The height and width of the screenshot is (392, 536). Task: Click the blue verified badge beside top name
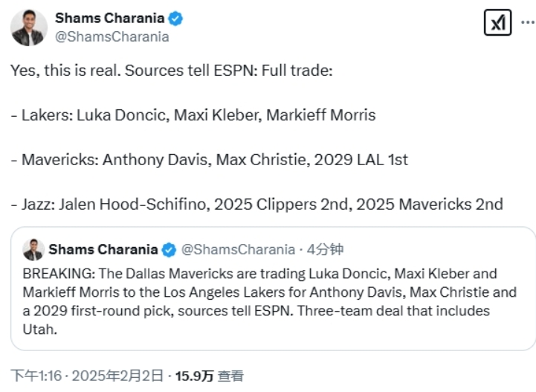176,19
